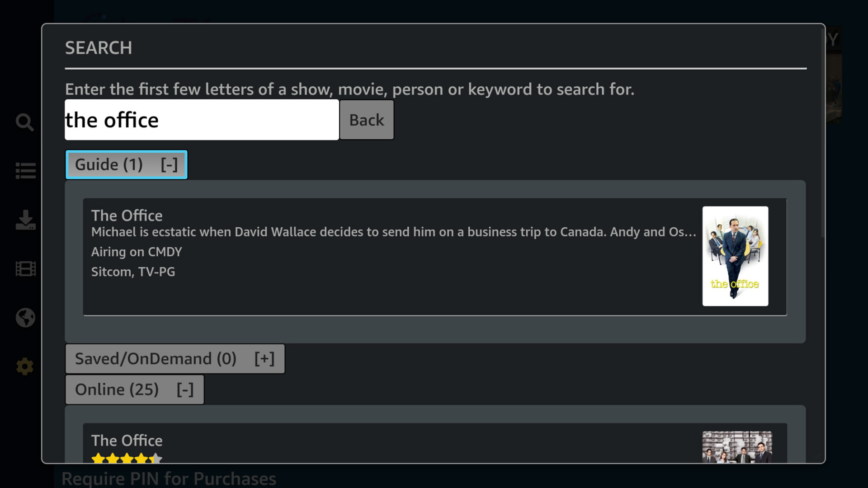Open search from the magnifier sidebar icon
This screenshot has width=868, height=488.
point(25,122)
